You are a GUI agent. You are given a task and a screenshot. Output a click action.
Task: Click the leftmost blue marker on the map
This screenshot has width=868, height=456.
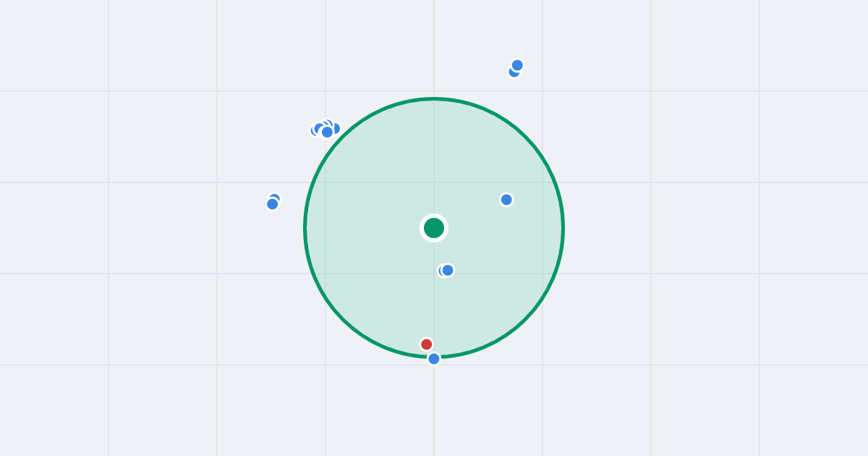[273, 204]
